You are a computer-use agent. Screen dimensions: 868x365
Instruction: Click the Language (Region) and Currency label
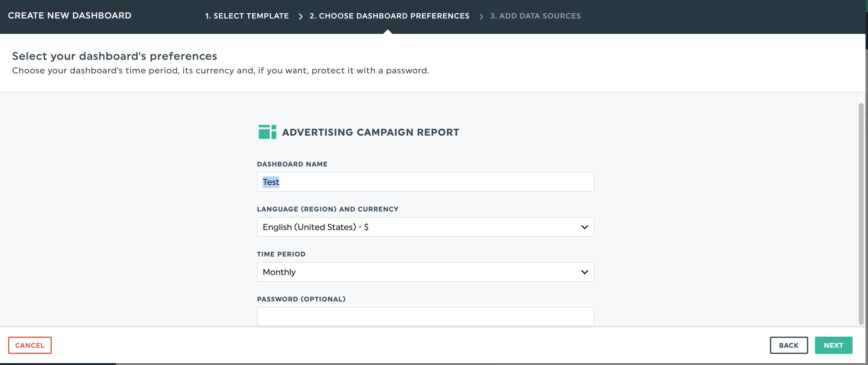tap(328, 209)
